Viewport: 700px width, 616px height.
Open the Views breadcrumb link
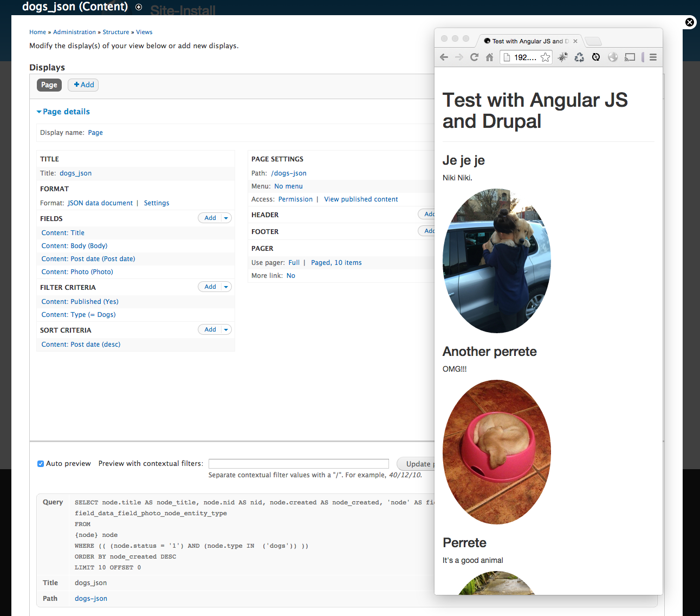pos(144,32)
